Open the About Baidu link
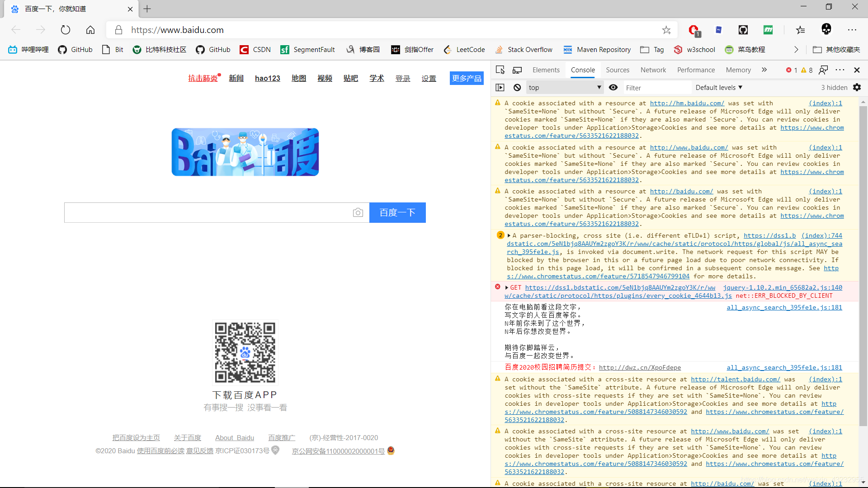The image size is (868, 488). (x=234, y=437)
